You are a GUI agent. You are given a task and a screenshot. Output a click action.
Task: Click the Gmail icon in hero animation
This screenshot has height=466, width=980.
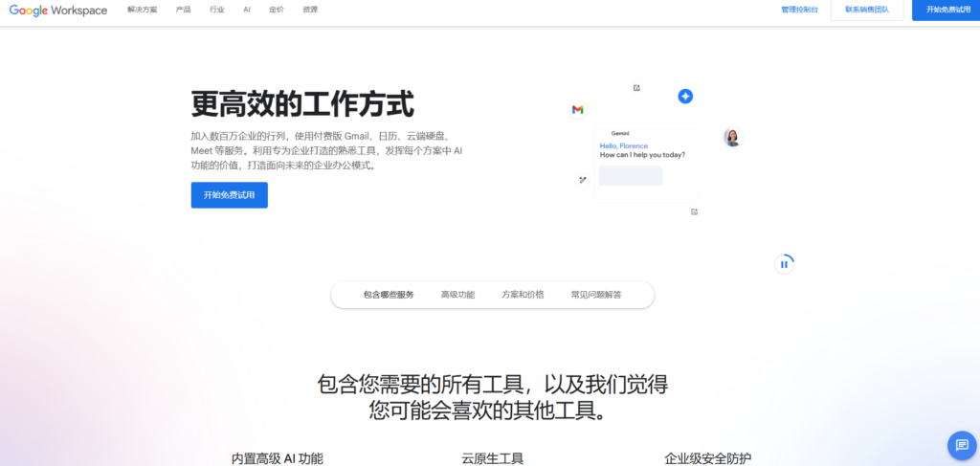tap(578, 110)
